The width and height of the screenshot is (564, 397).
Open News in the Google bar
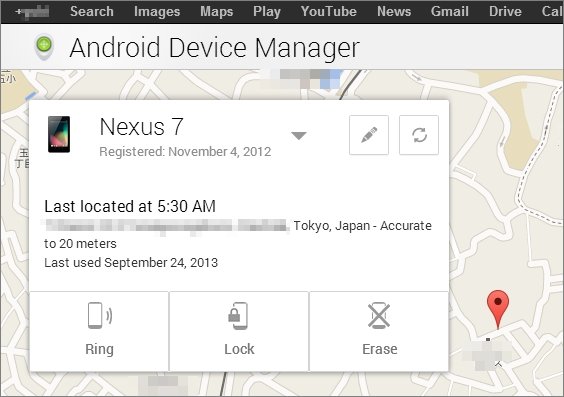tap(394, 12)
